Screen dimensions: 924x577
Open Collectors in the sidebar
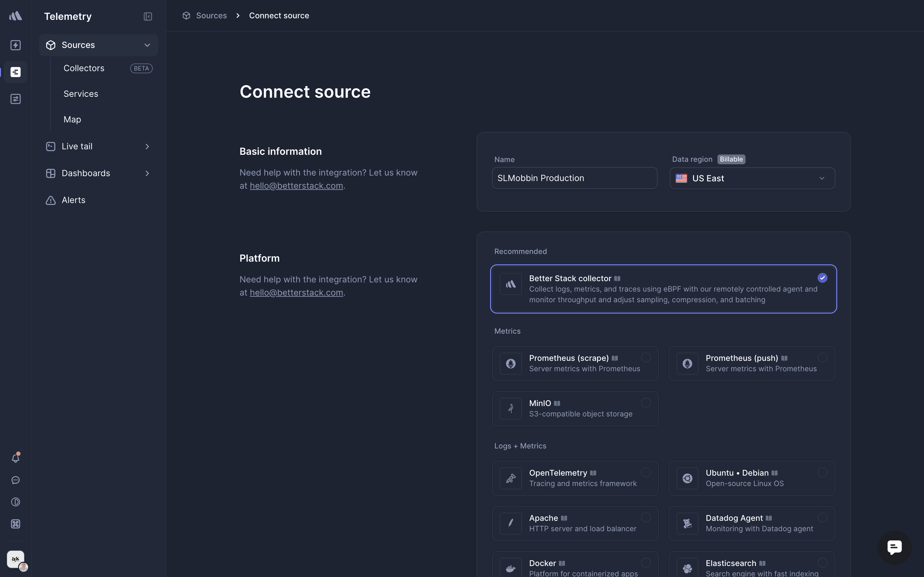click(x=84, y=68)
